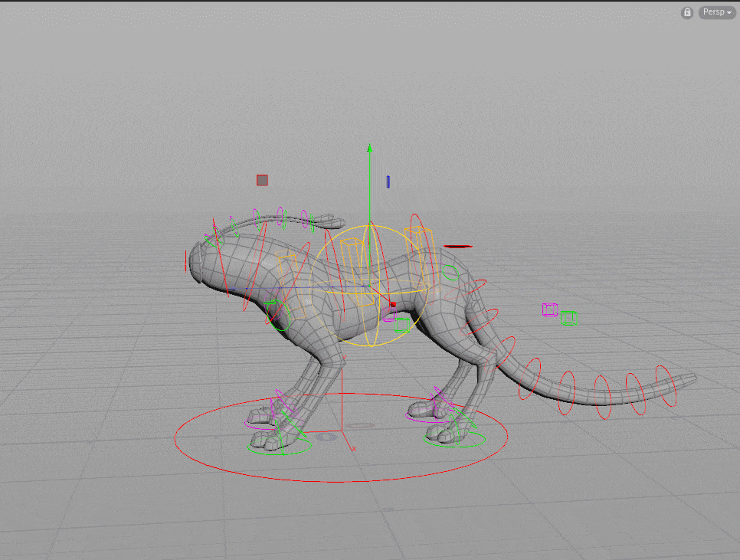Select the green circle control on the hip

(x=450, y=273)
